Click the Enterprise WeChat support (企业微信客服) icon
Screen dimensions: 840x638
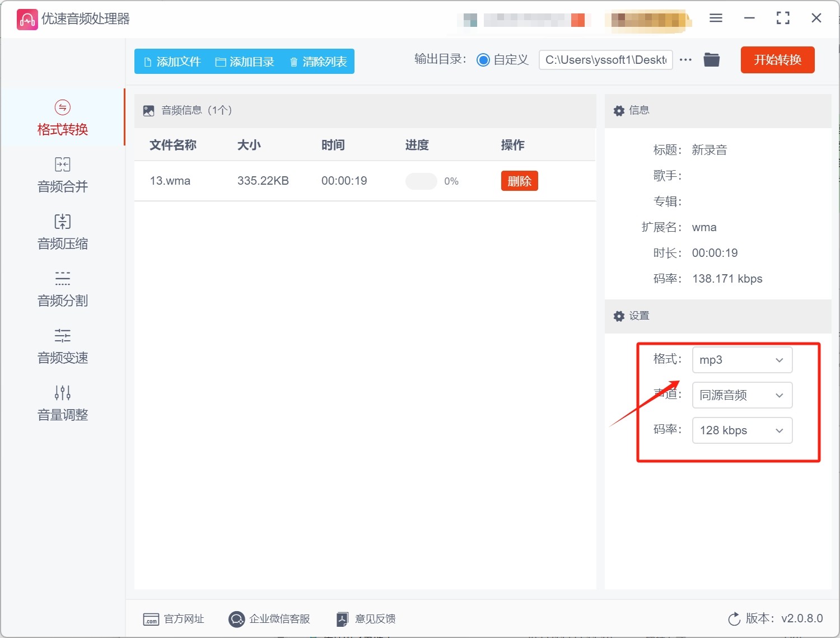237,619
